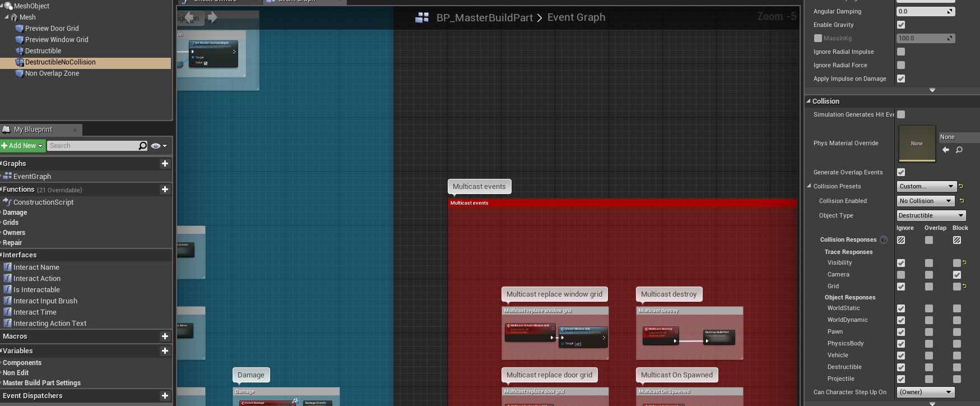Switch to the My Blueprint tab
Viewport: 980px width, 406px height.
(x=33, y=130)
